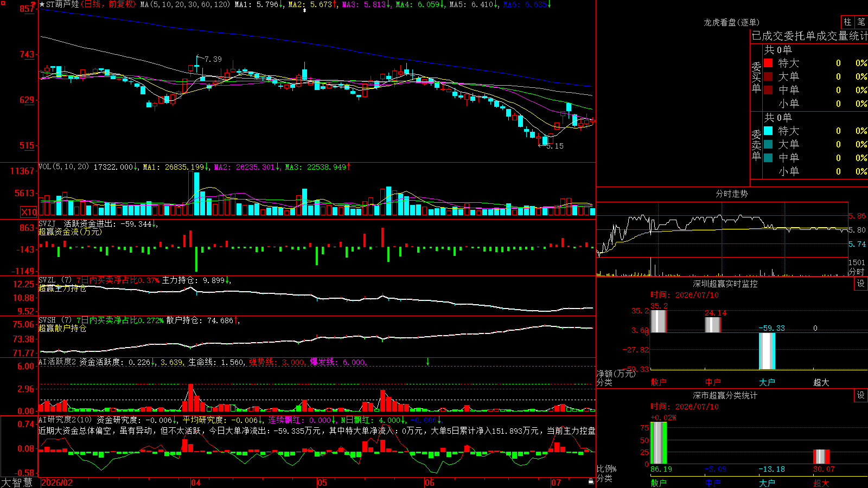Click the 散户 86.19 bar in 深市超赢分类统计
868x488 pixels.
pyautogui.click(x=659, y=443)
